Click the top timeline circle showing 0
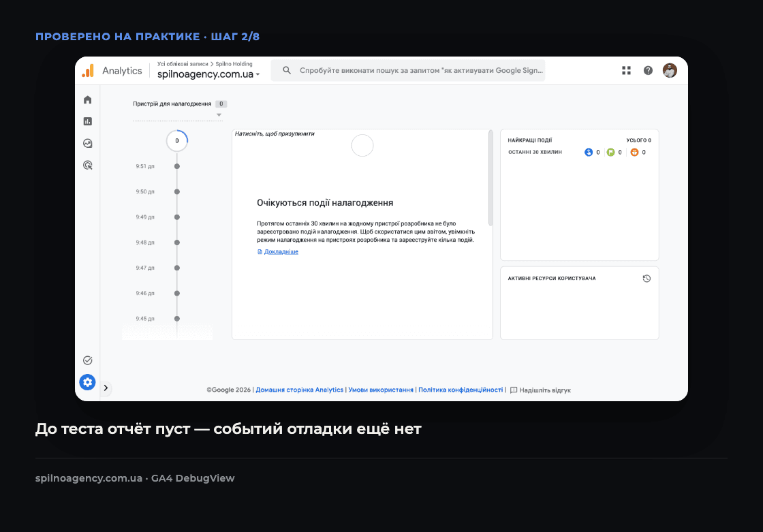The height and width of the screenshot is (532, 763). click(x=177, y=141)
